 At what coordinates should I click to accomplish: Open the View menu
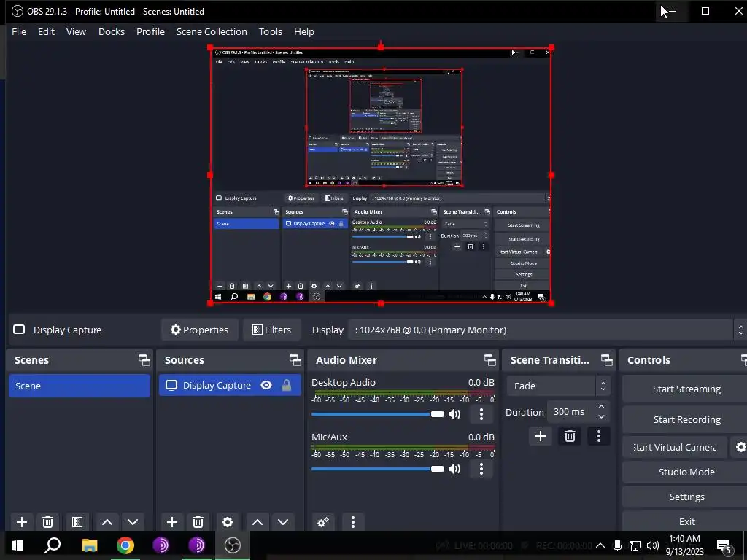tap(76, 31)
